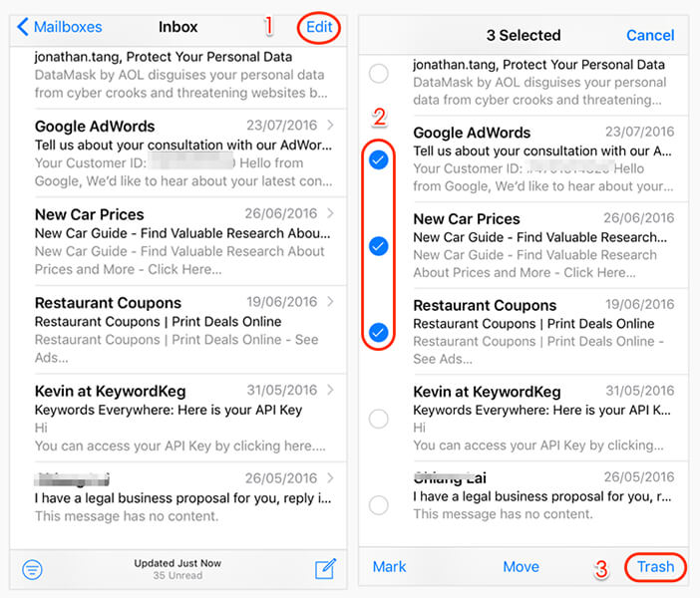Tap Edit in the Inbox header
The width and height of the screenshot is (700, 598).
coord(319,27)
